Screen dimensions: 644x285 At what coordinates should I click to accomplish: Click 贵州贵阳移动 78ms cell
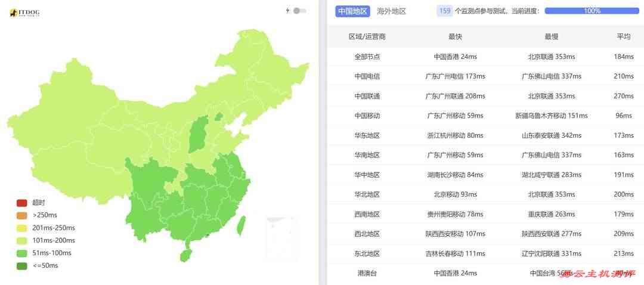pyautogui.click(x=455, y=215)
